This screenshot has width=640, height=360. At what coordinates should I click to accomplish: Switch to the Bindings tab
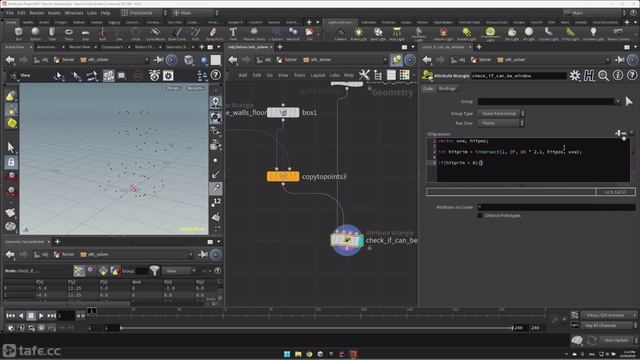coord(447,89)
